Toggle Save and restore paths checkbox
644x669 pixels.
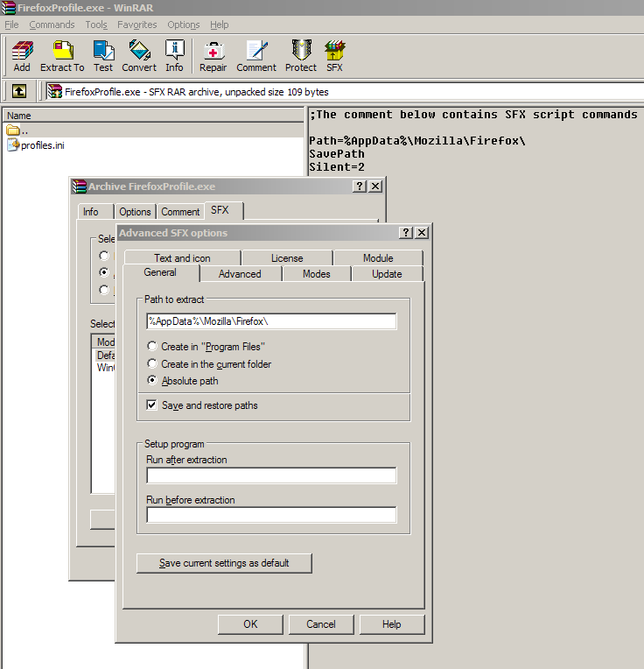pyautogui.click(x=151, y=405)
